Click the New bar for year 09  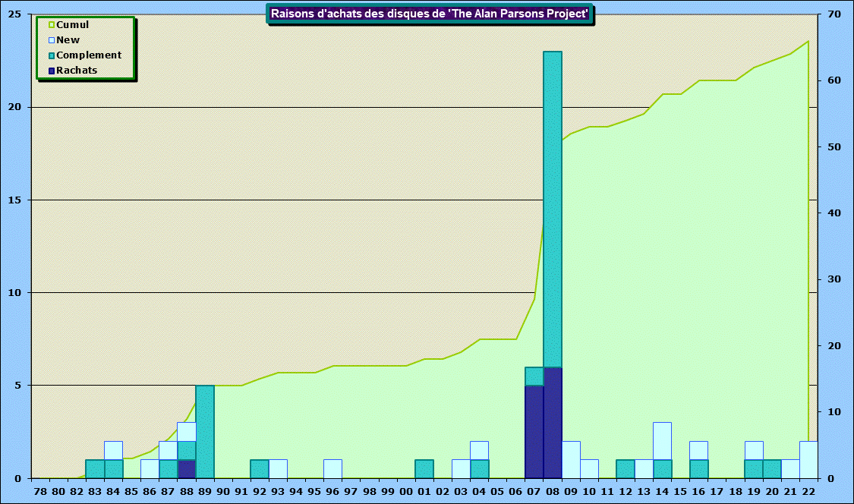pos(571,460)
